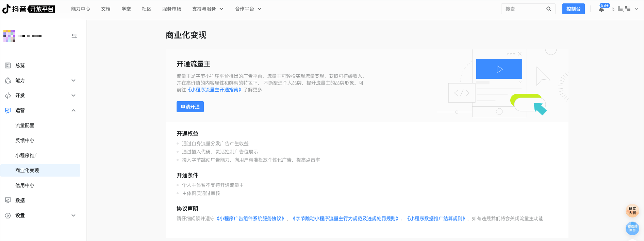This screenshot has width=644, height=241.
Task: Open the 合作平台 dropdown
Action: [x=248, y=9]
